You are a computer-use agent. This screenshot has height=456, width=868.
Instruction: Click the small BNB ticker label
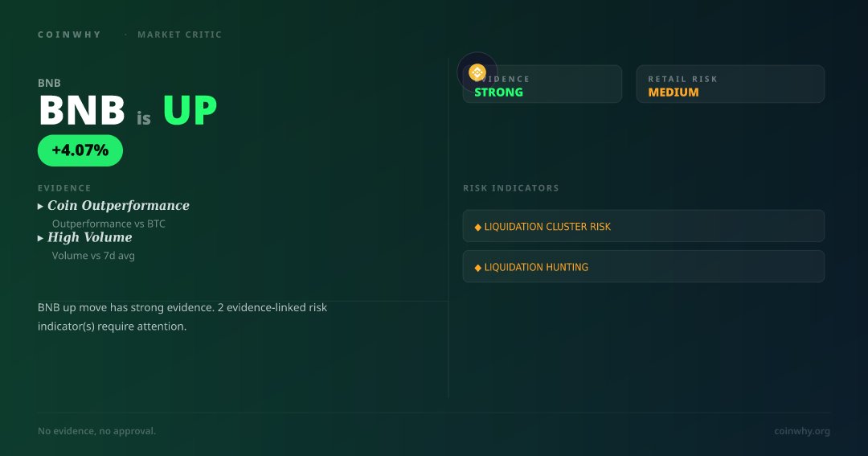pyautogui.click(x=49, y=83)
